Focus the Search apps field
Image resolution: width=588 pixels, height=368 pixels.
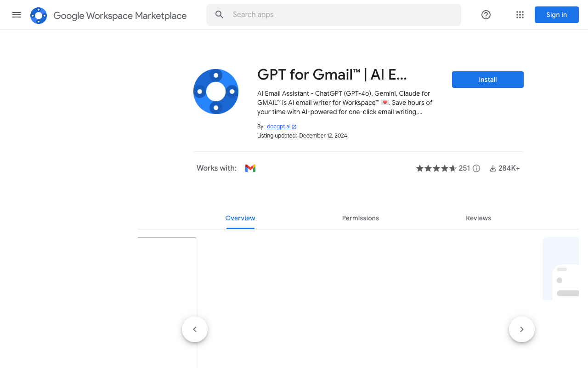[334, 15]
